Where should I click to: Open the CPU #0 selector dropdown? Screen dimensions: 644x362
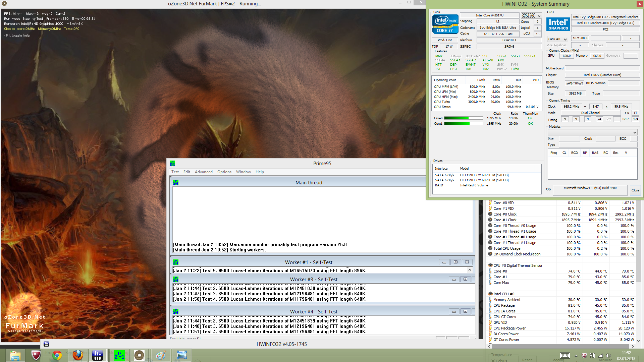pos(531,15)
